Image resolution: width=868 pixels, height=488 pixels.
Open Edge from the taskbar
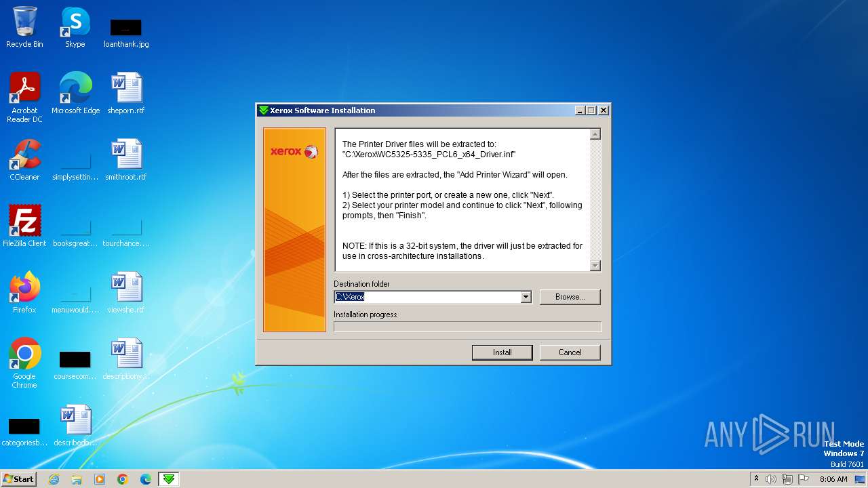coord(146,479)
